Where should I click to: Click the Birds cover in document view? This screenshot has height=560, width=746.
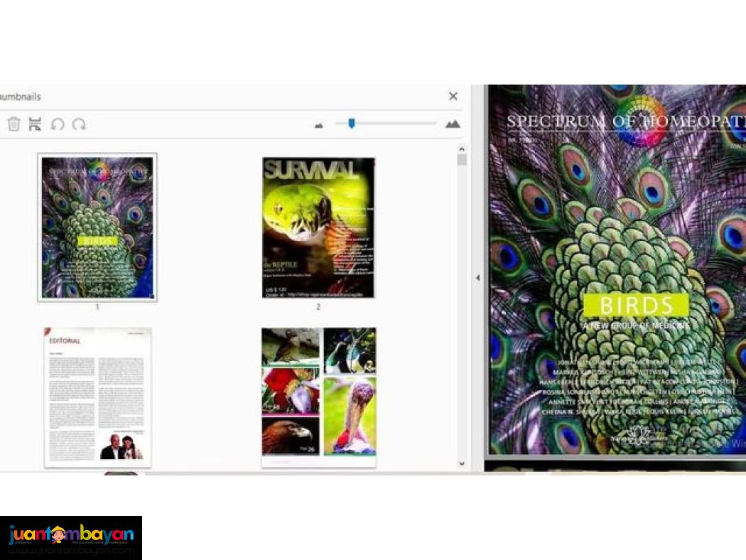(617, 270)
